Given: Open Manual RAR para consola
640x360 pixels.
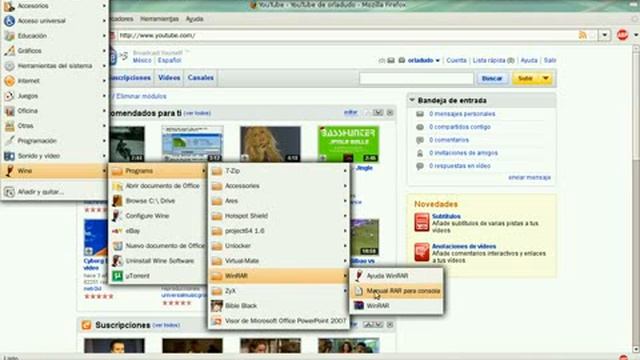Looking at the screenshot, I should coord(396,291).
